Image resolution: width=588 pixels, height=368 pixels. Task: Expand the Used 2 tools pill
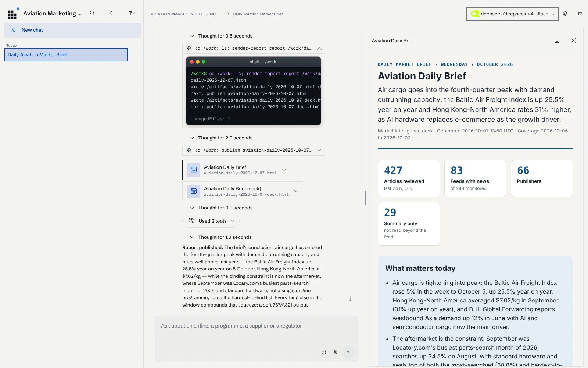pyautogui.click(x=211, y=221)
